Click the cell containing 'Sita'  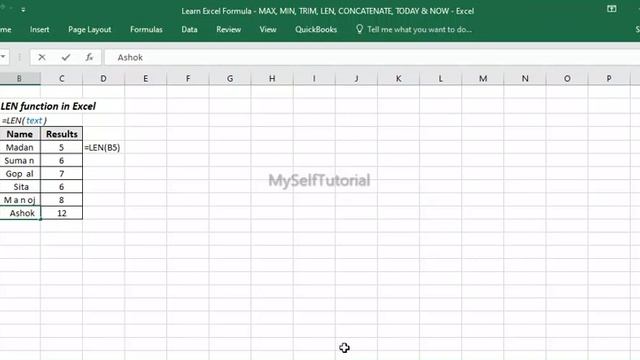click(20, 187)
